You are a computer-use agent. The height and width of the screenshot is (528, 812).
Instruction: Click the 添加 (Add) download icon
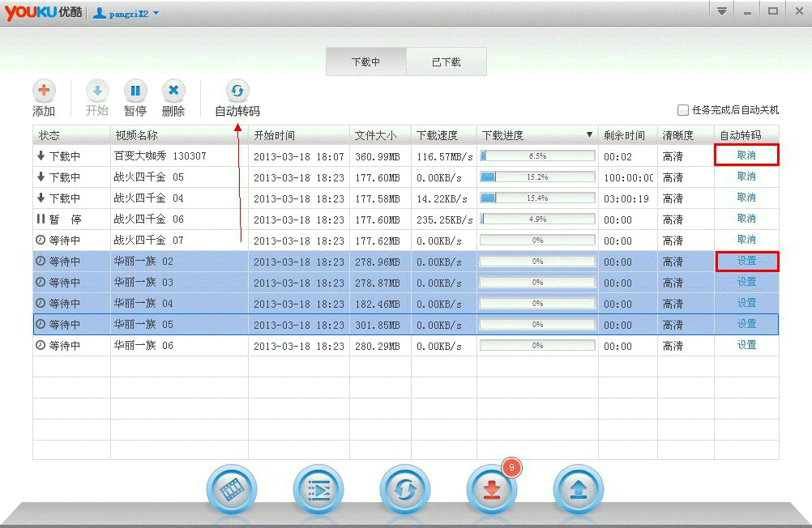click(44, 92)
